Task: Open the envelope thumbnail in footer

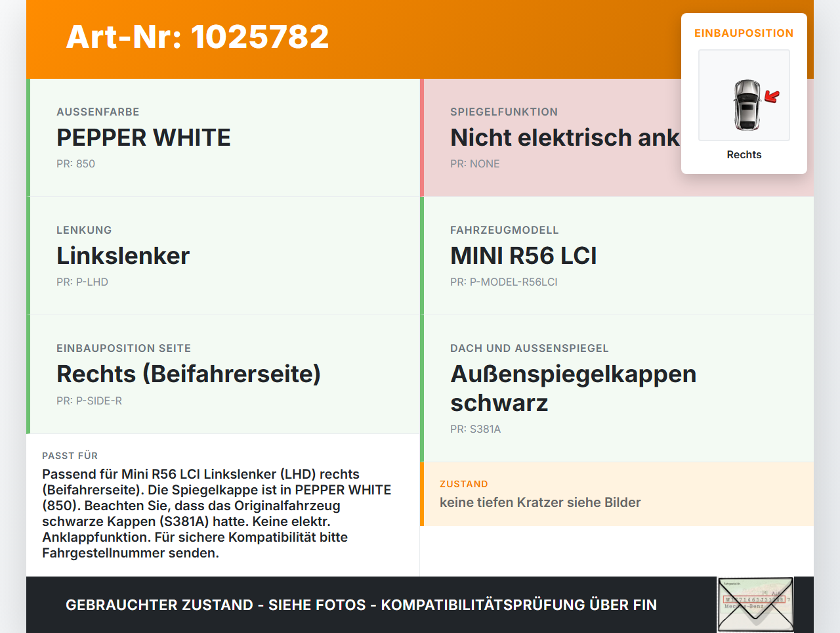Action: (x=755, y=605)
